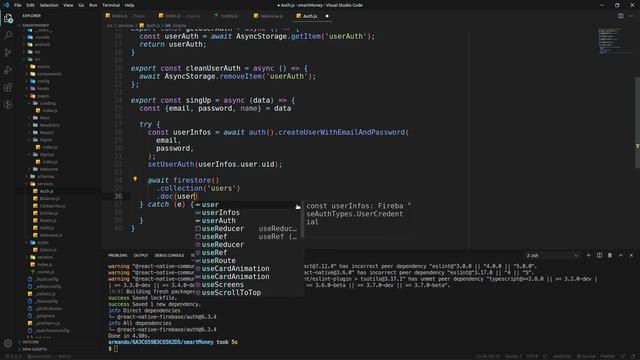Kill the terminal with trash icon
Screen dimensions: 640x360
[x=610, y=255]
